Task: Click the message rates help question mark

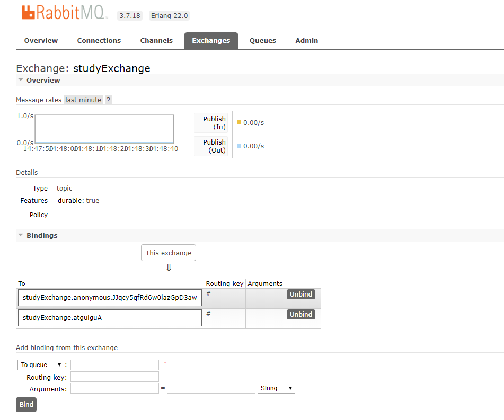Action: (x=108, y=100)
